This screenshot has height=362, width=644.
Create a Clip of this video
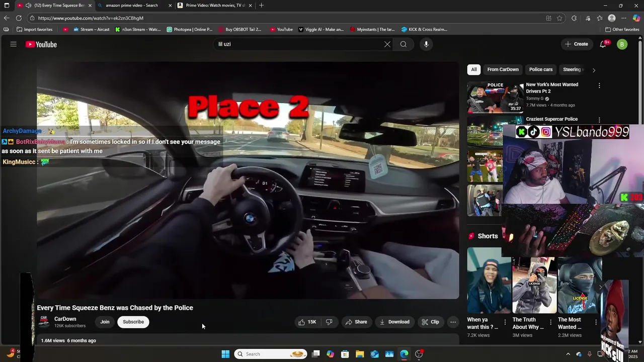coord(430,322)
